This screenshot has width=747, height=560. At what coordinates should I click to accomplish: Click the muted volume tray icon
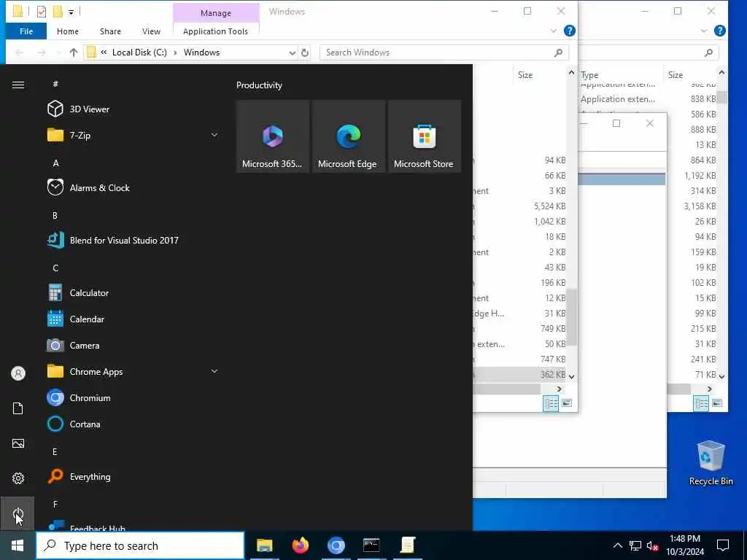pyautogui.click(x=652, y=545)
